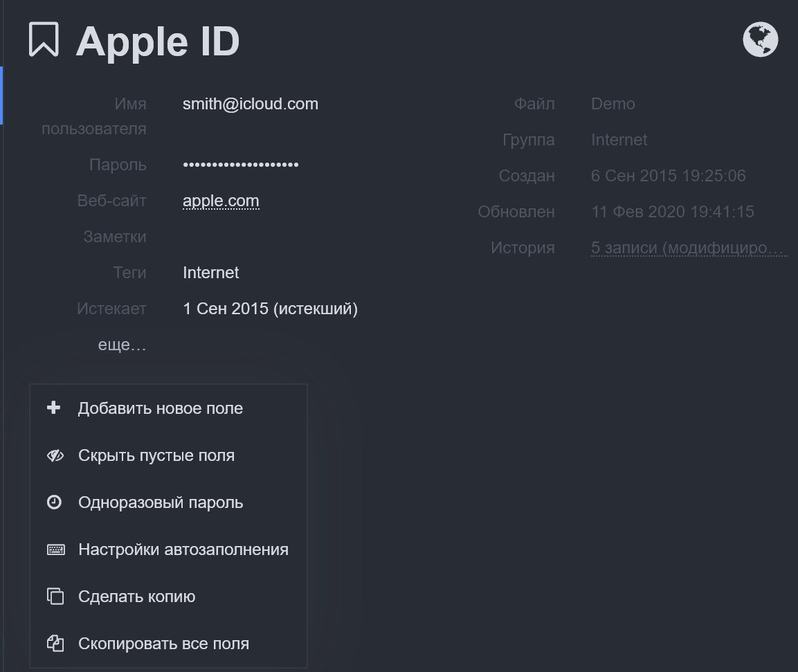Image resolution: width=798 pixels, height=672 pixels.
Task: Click the 'Файл' label
Action: pos(534,104)
